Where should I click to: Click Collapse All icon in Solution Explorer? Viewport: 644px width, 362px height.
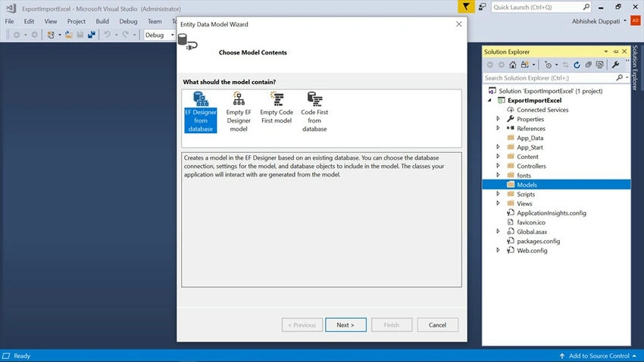click(588, 65)
